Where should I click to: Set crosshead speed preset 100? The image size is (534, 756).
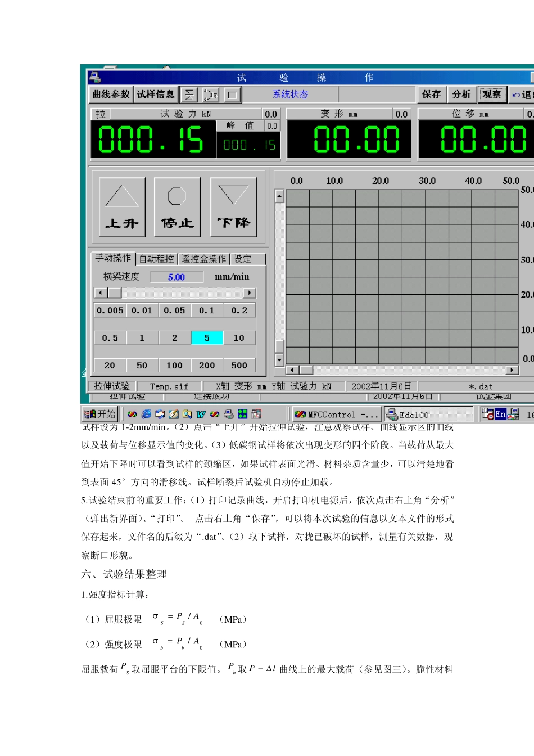174,366
